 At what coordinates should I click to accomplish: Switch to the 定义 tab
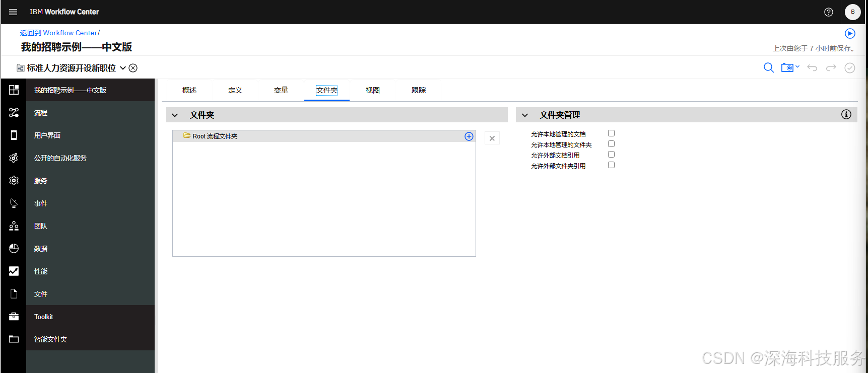click(x=235, y=90)
